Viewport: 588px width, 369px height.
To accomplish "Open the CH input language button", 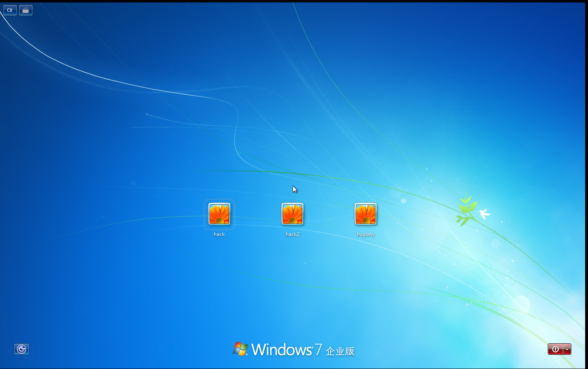I will point(10,10).
